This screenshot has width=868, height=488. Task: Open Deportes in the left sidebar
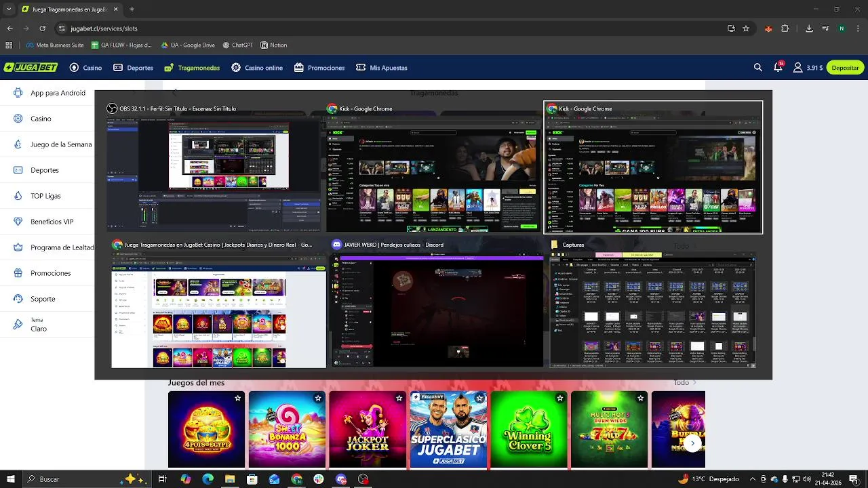tap(36, 170)
